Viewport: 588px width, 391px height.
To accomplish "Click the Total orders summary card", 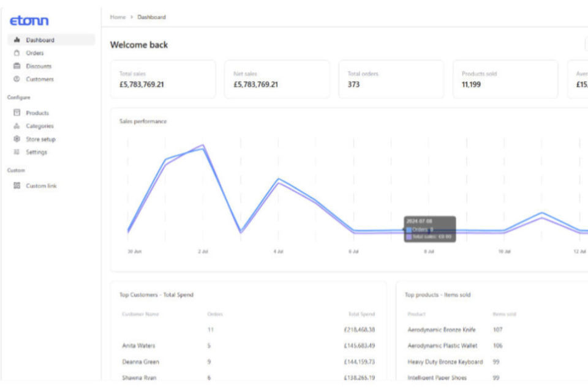I will 391,80.
